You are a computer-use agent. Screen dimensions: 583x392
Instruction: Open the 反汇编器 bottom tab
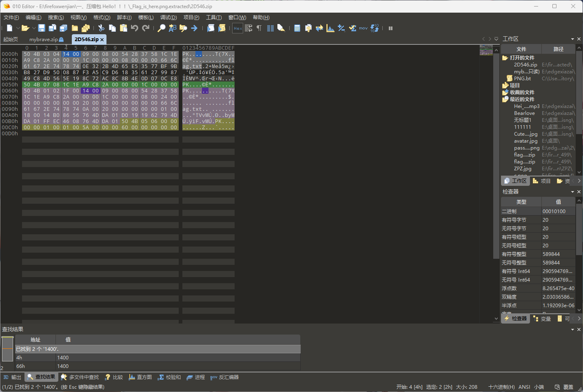pyautogui.click(x=224, y=377)
